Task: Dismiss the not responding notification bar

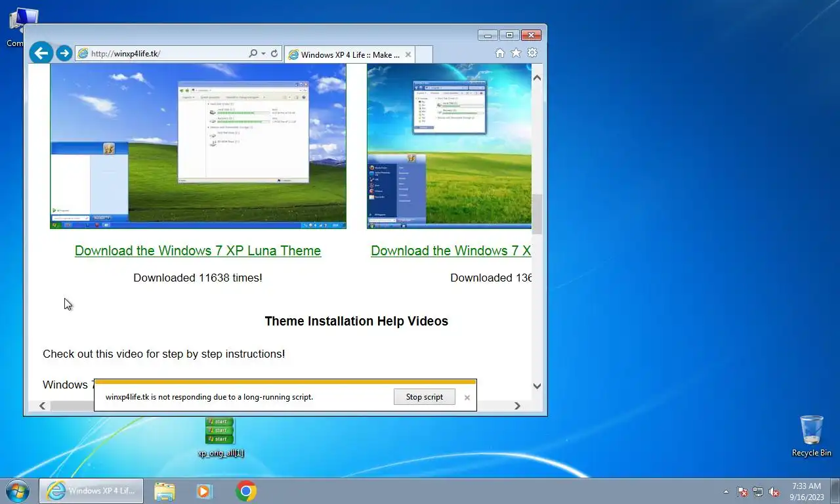Action: [467, 398]
